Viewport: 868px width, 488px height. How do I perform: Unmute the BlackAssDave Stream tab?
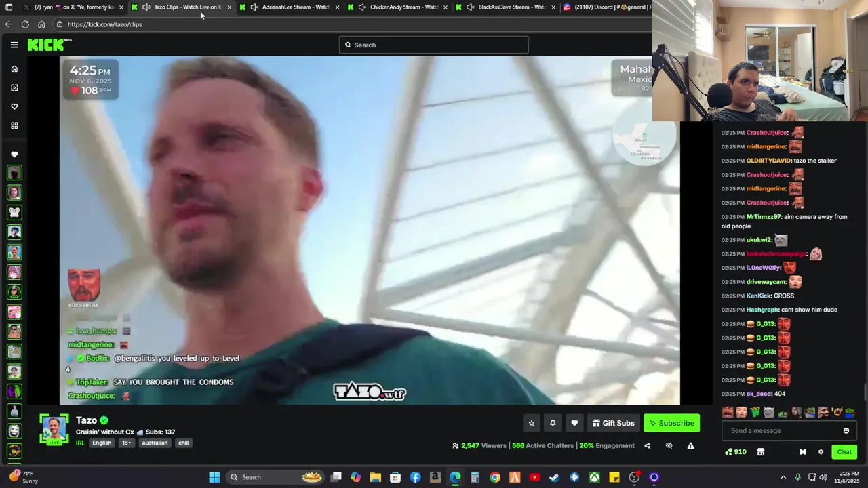[x=471, y=7]
